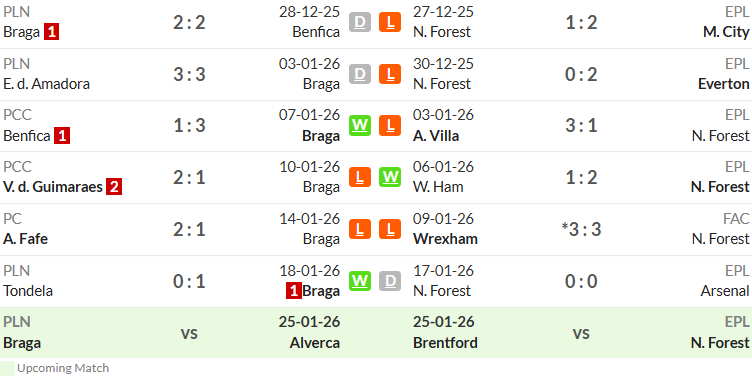Open the 0:0 N. Forest vs Arsenal score
This screenshot has width=752, height=387.
[581, 281]
